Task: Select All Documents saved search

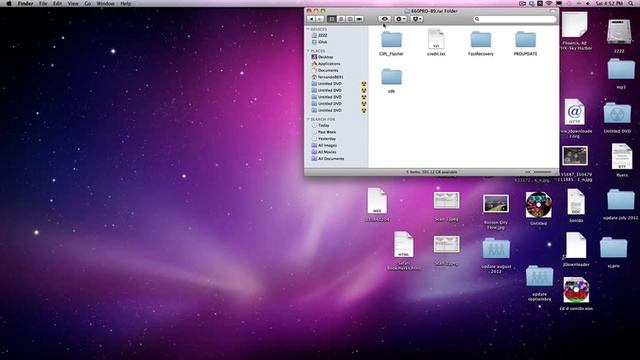Action: [x=328, y=158]
